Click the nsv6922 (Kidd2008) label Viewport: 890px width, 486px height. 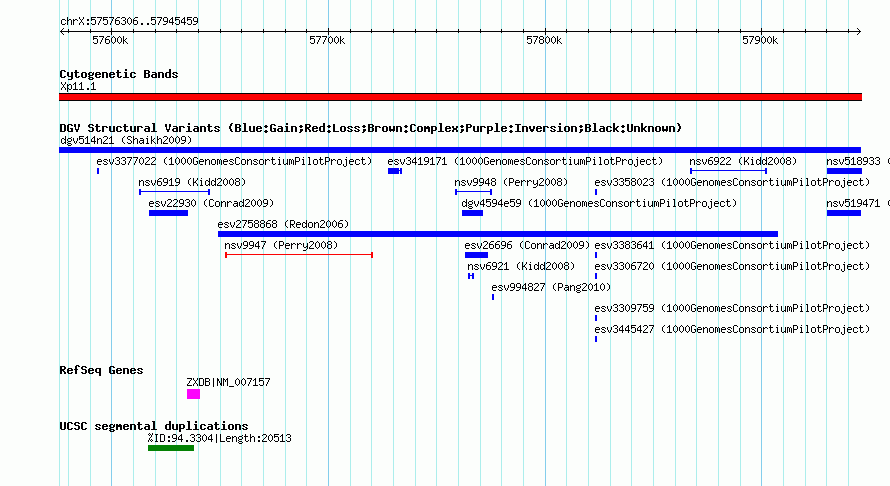tap(743, 161)
